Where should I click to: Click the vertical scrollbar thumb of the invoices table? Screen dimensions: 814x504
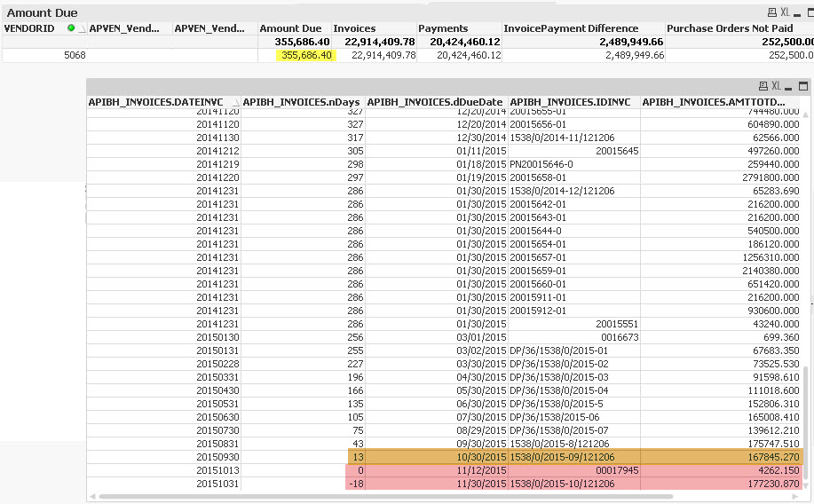pyautogui.click(x=806, y=421)
